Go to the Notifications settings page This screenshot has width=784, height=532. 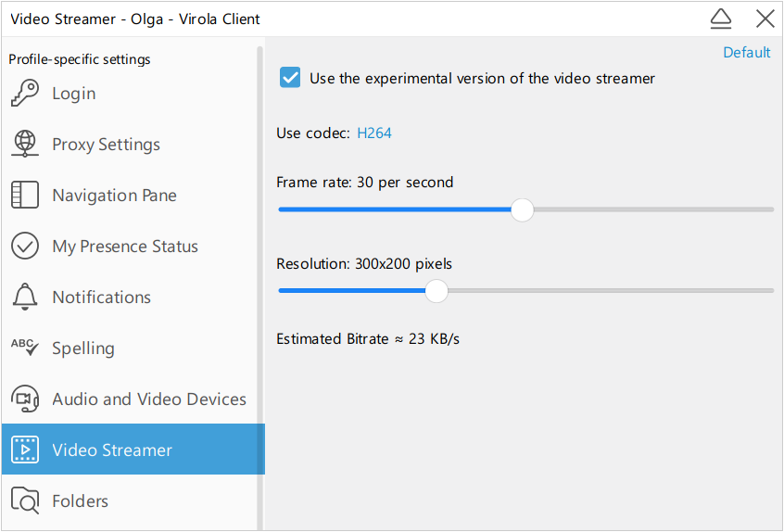coord(101,298)
